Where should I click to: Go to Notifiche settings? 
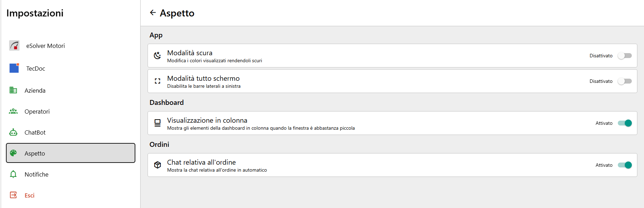point(70,174)
